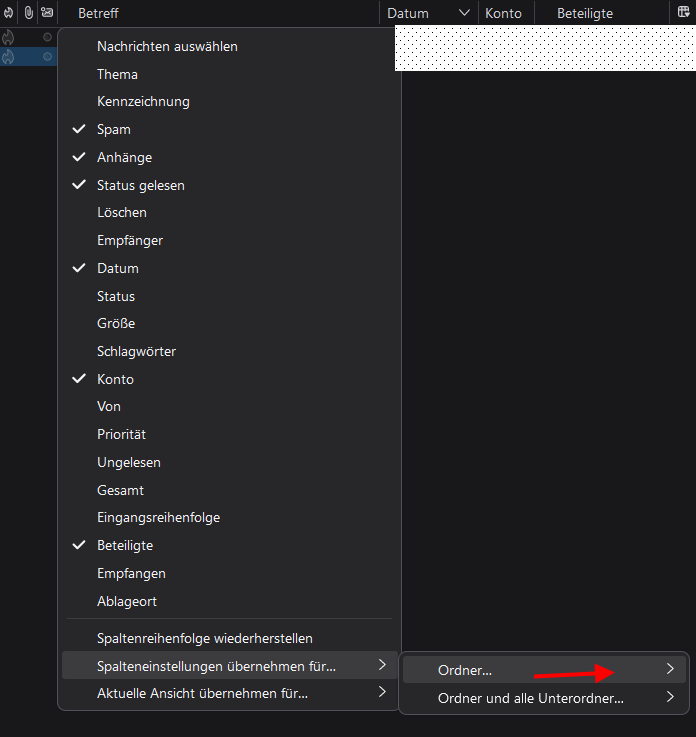Enable the Empfangen column
This screenshot has height=737, width=696.
pos(229,573)
